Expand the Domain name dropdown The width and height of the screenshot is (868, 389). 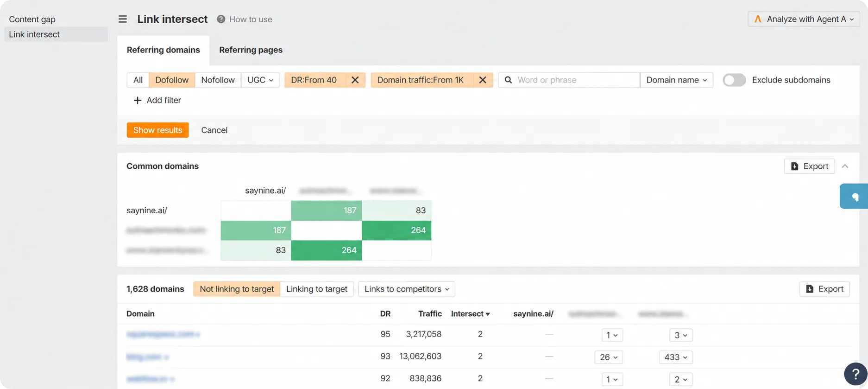click(x=676, y=80)
